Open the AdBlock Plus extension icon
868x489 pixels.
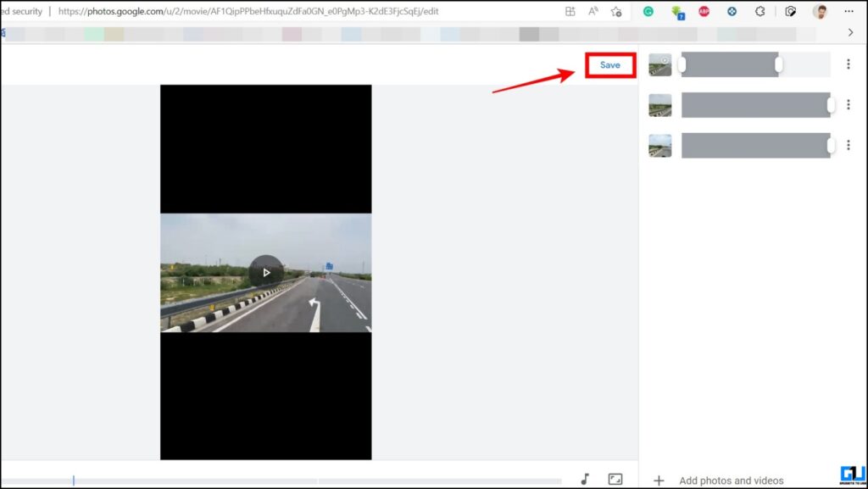coord(704,11)
